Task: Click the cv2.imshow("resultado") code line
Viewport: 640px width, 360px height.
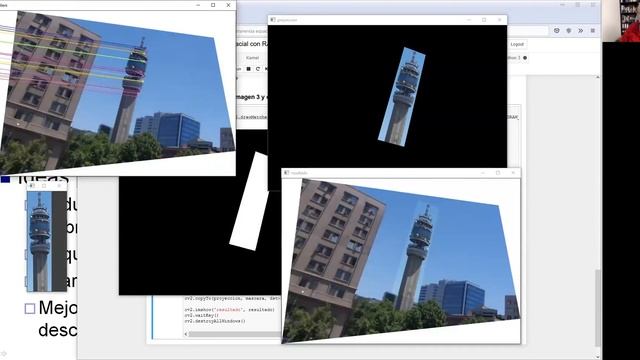Action: (x=229, y=310)
